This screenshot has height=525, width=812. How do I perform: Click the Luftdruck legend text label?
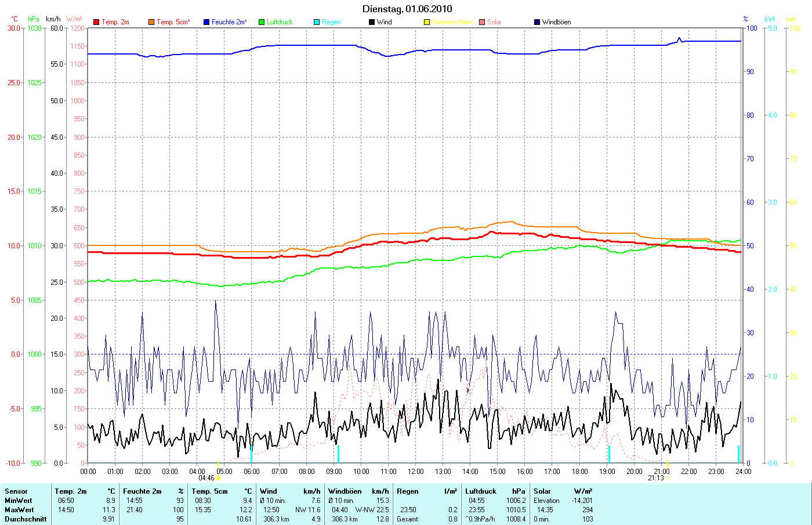(280, 22)
